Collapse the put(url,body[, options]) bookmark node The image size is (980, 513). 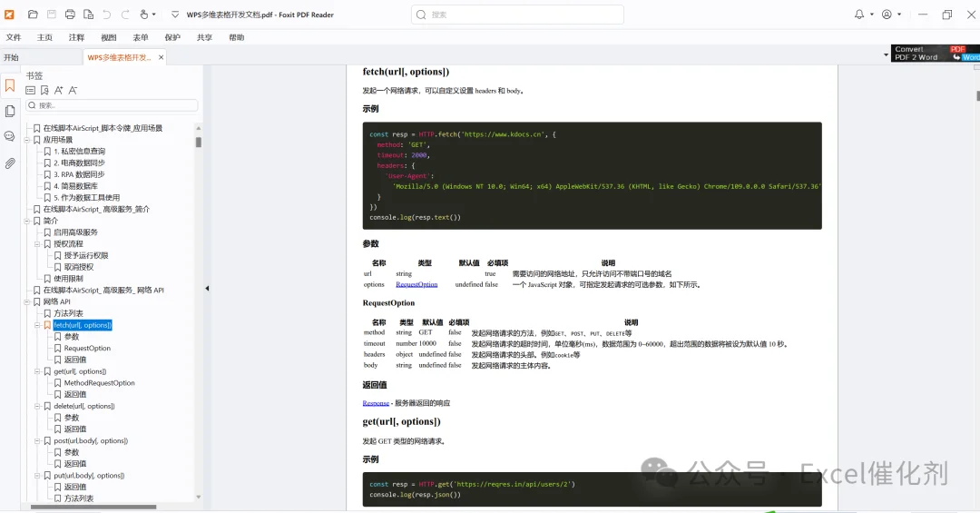[37, 476]
